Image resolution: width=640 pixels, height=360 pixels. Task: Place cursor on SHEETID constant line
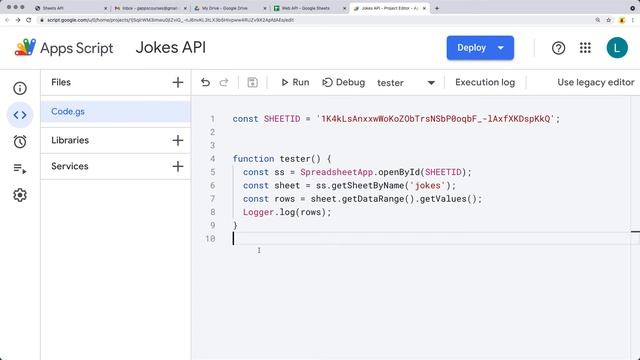pyautogui.click(x=396, y=119)
